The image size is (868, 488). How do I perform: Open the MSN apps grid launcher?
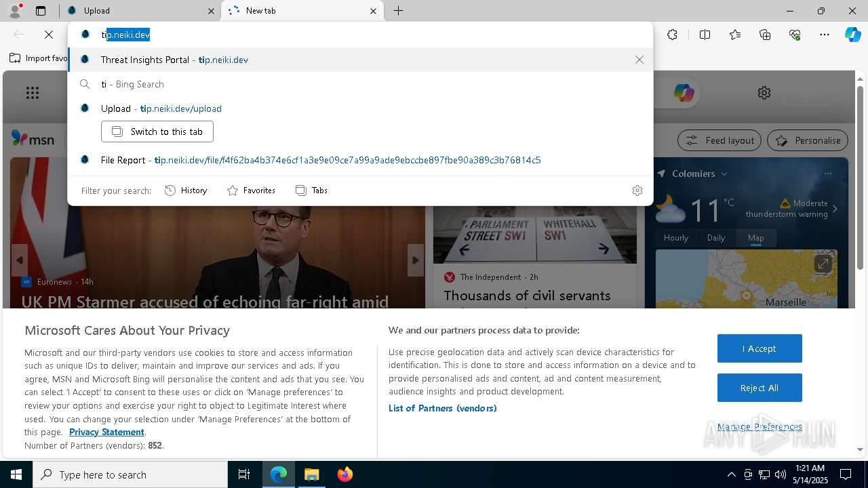tap(33, 93)
